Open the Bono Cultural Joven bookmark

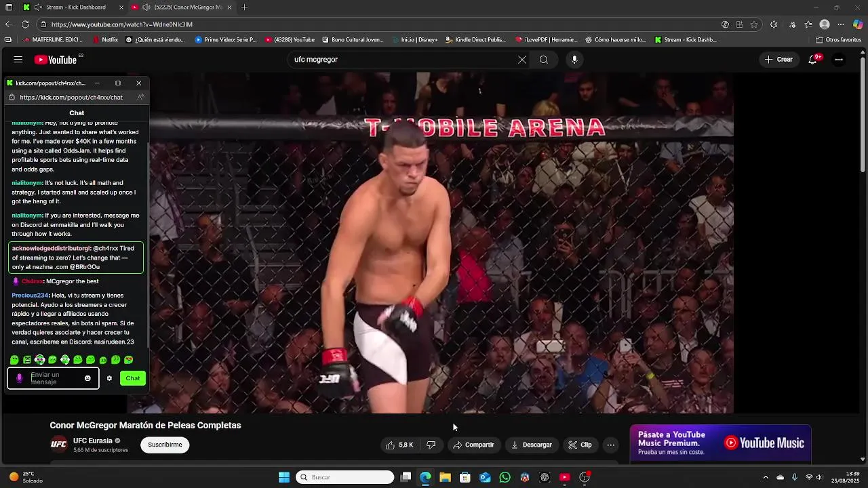pyautogui.click(x=353, y=40)
